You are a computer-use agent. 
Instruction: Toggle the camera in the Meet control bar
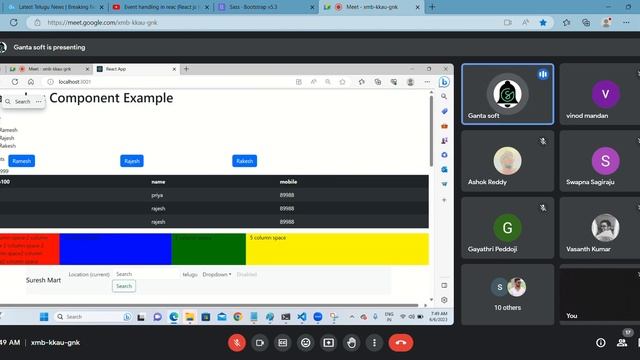point(260,343)
